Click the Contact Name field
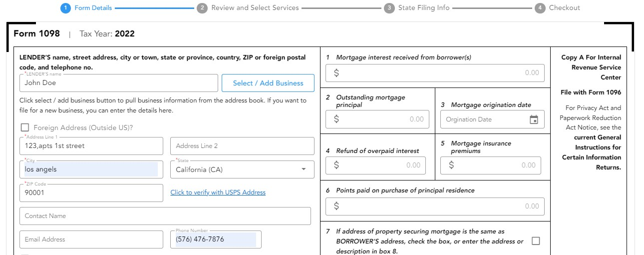The width and height of the screenshot is (644, 255). coord(165,216)
